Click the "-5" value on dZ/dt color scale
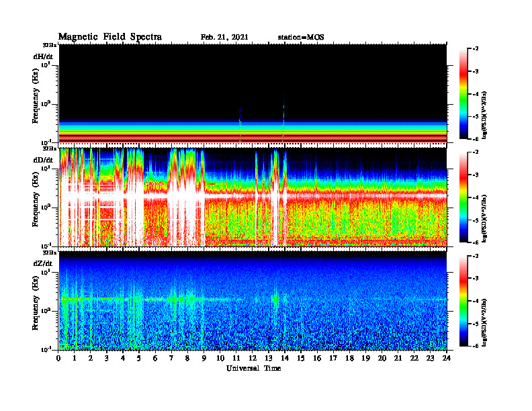This screenshot has width=532, height=411. pyautogui.click(x=476, y=324)
